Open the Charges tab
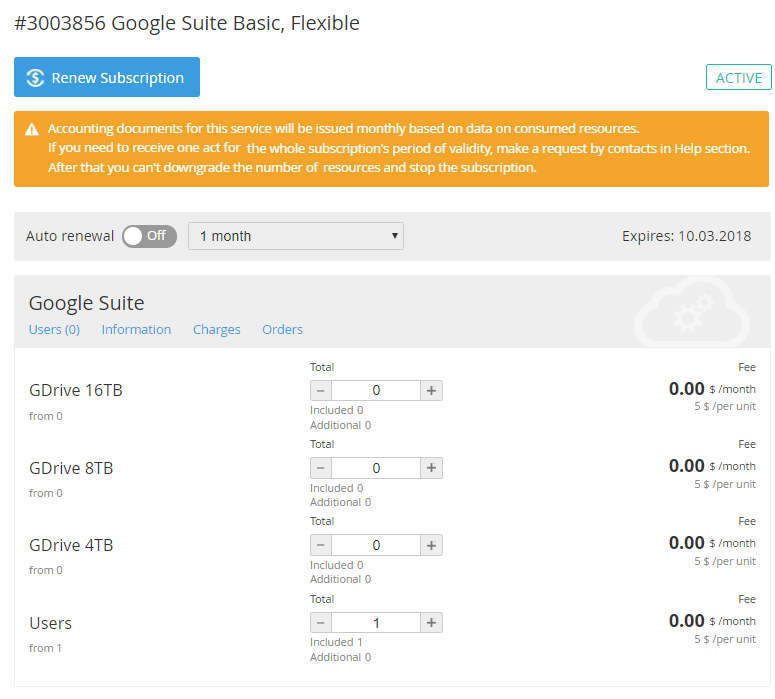The width and height of the screenshot is (775, 699). (x=217, y=329)
